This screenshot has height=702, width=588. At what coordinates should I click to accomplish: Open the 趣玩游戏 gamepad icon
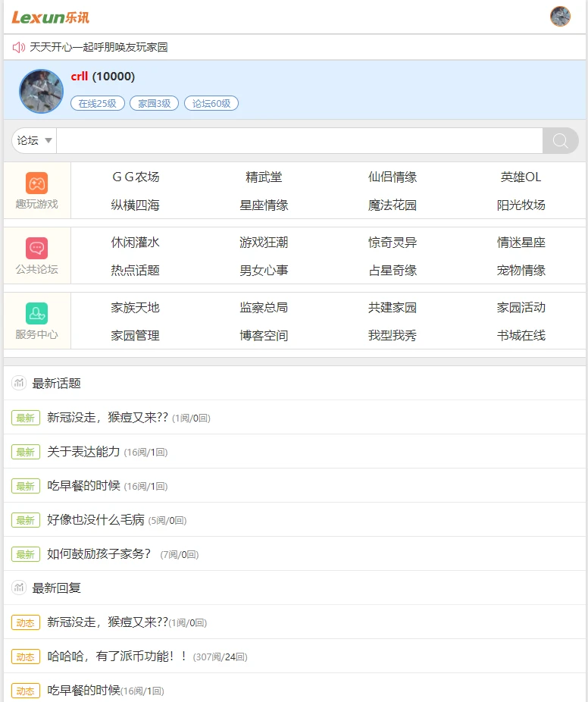(x=36, y=183)
